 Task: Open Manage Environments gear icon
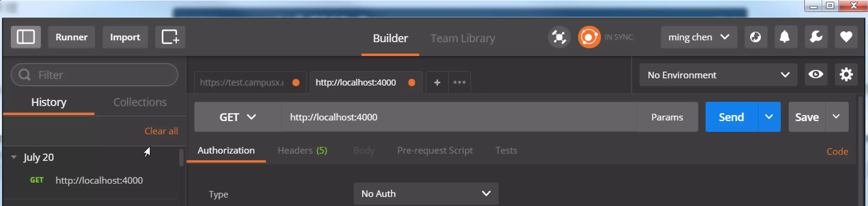pos(846,75)
